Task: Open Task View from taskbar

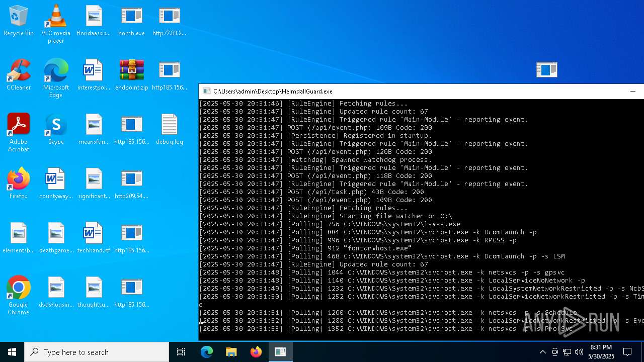Action: click(x=181, y=352)
